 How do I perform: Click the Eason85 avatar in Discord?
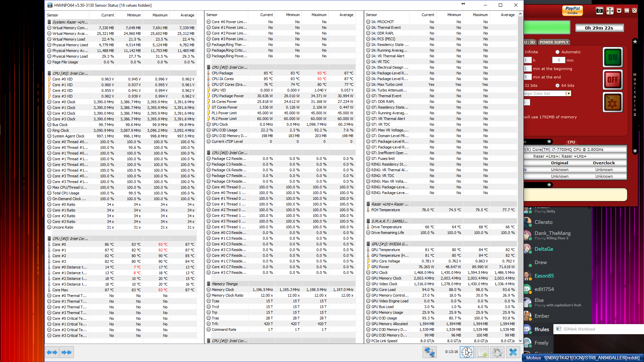[528, 276]
